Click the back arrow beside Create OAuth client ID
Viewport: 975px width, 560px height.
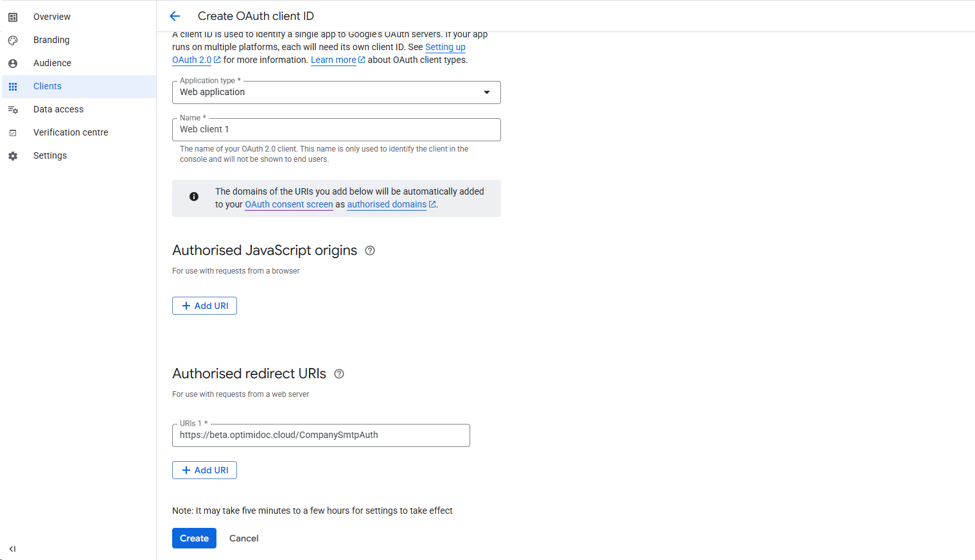click(175, 16)
